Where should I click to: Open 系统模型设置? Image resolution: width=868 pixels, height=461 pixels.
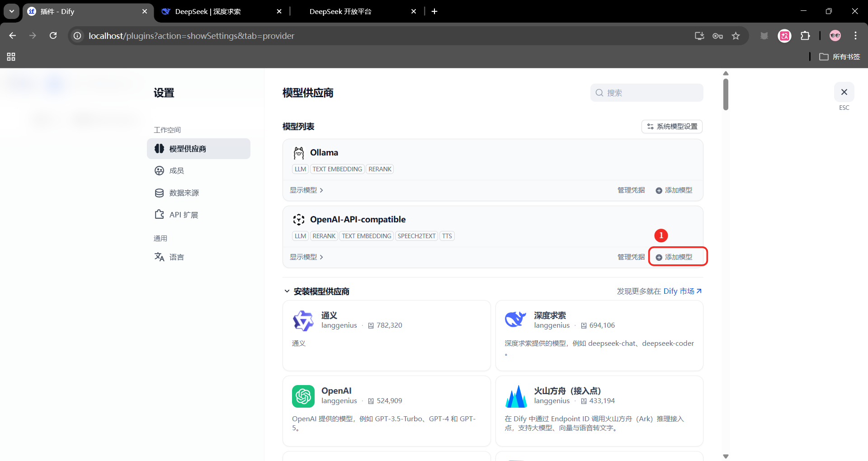click(672, 127)
